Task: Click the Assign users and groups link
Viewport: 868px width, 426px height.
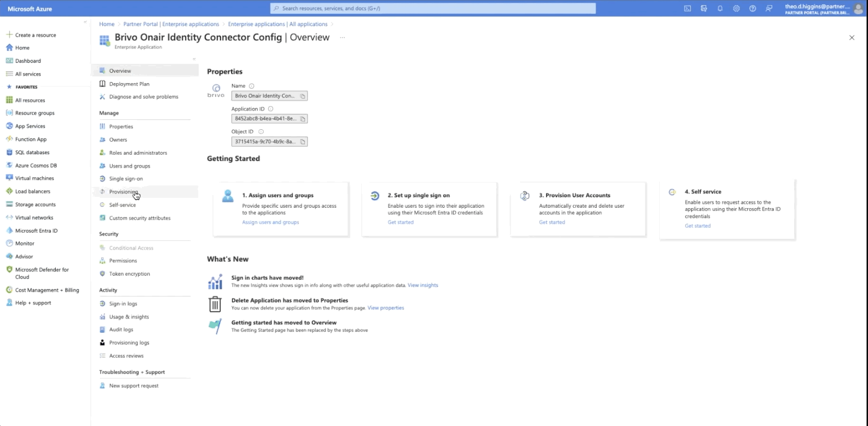Action: pos(270,223)
